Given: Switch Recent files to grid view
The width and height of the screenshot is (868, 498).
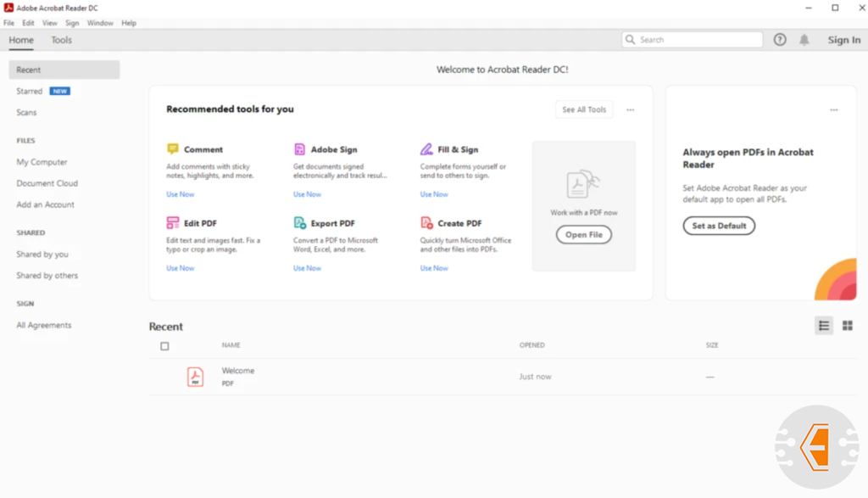Looking at the screenshot, I should 847,326.
